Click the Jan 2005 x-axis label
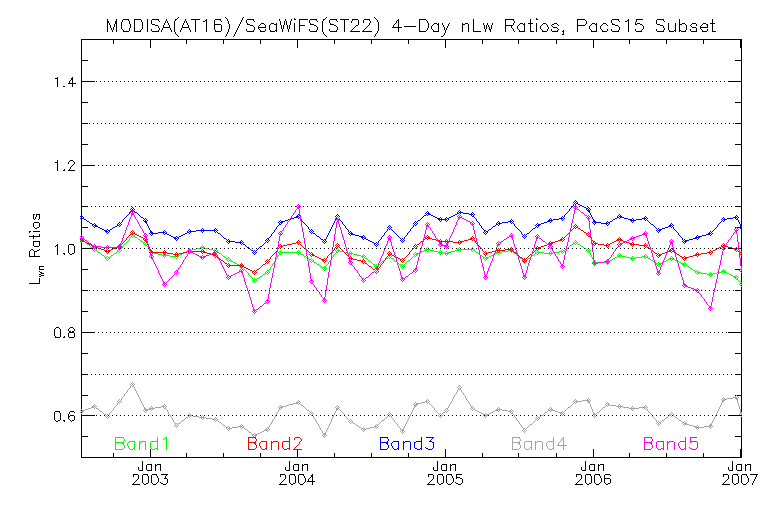The height and width of the screenshot is (512, 768). (x=445, y=473)
